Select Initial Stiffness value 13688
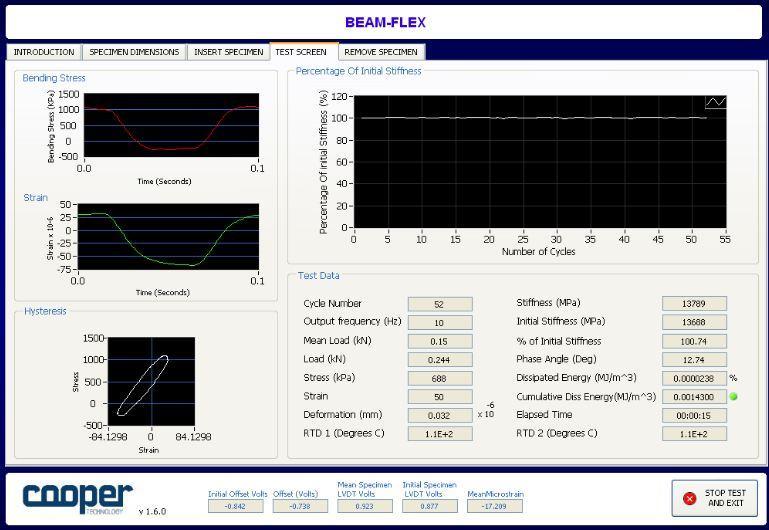Image resolution: width=769 pixels, height=530 pixels. coord(694,322)
